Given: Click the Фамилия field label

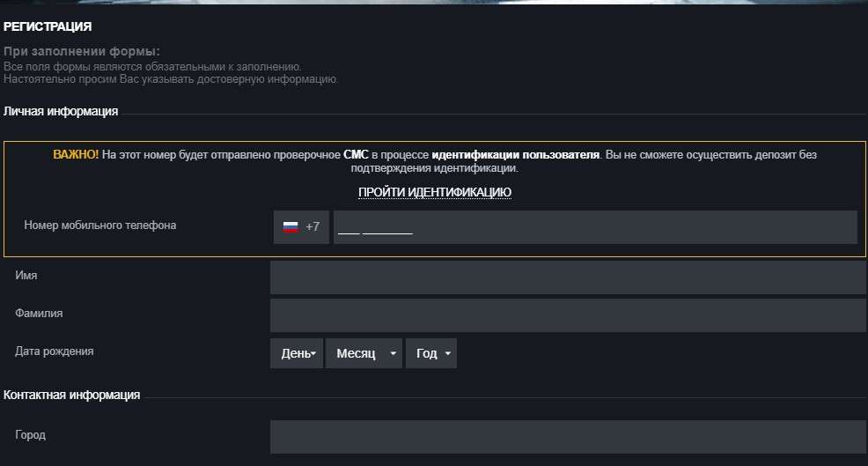Looking at the screenshot, I should click(39, 313).
